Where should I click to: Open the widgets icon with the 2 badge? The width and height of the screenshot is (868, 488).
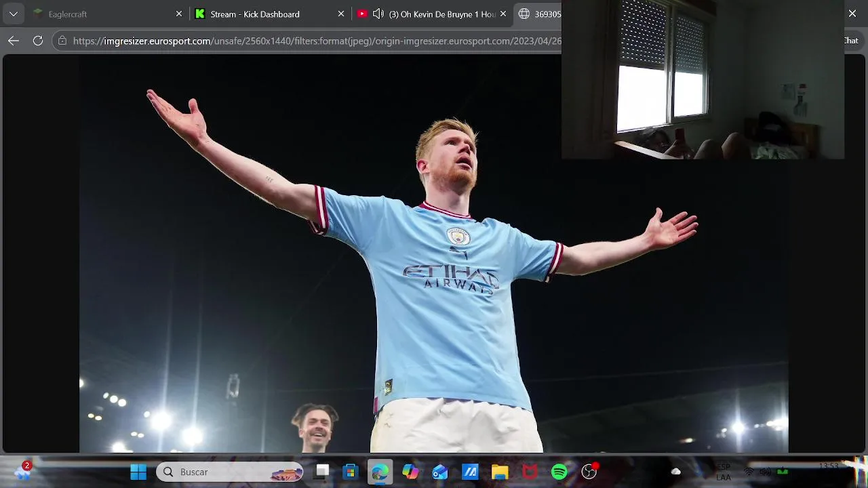(x=23, y=472)
